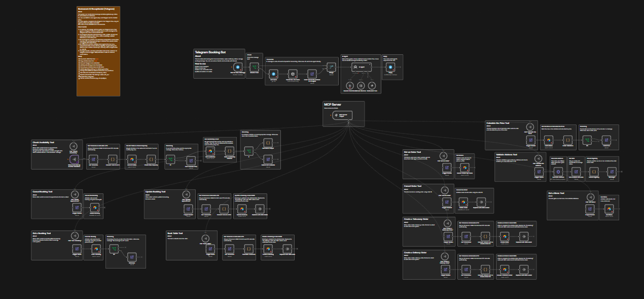Select the globe HTTP node in Validate Address Tool
The height and width of the screenshot is (299, 644).
tap(558, 172)
